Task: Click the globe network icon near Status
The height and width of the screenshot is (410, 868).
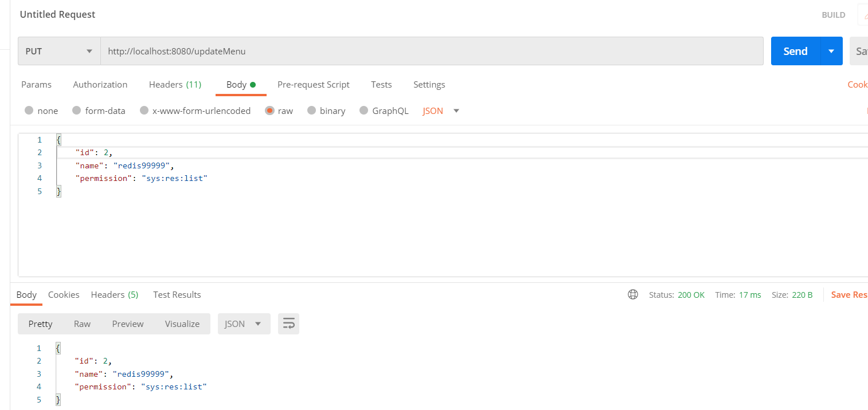Action: 633,294
